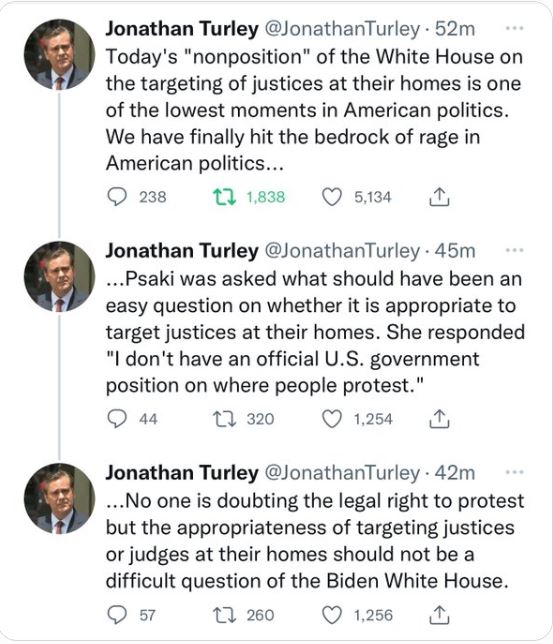Open the three-dot menu on the 45m tweet

(x=514, y=250)
